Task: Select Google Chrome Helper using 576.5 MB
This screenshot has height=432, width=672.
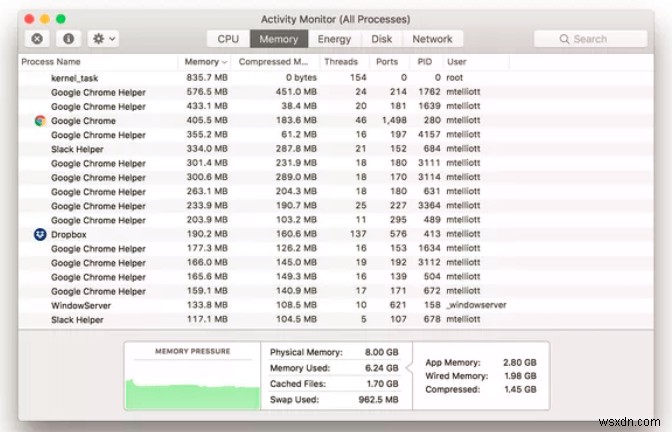Action: click(336, 92)
